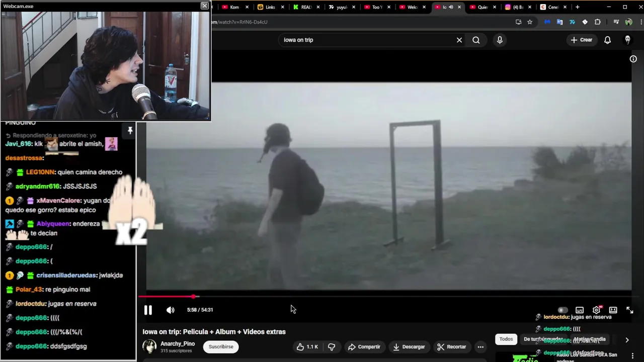
Task: Select the Todos filter chip
Action: 506,339
